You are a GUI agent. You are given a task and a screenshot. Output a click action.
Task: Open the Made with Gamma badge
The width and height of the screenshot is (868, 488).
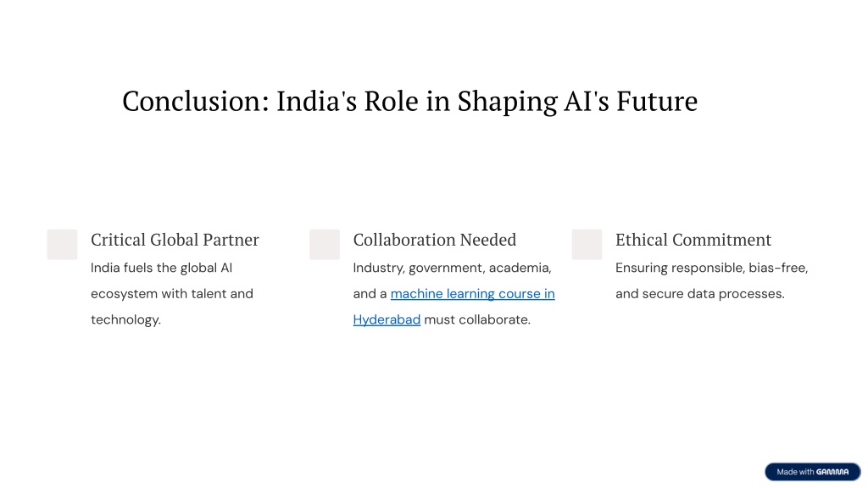click(x=813, y=472)
